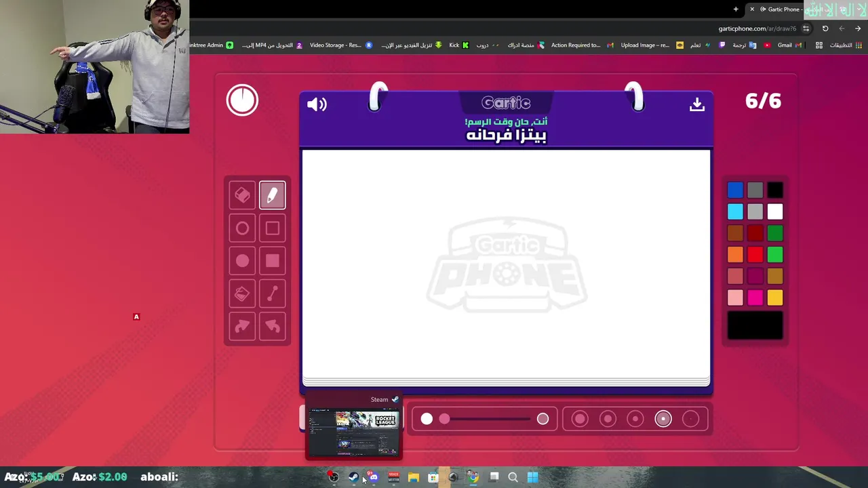
Task: Click the full-opacity circle at slider start
Action: tap(427, 419)
